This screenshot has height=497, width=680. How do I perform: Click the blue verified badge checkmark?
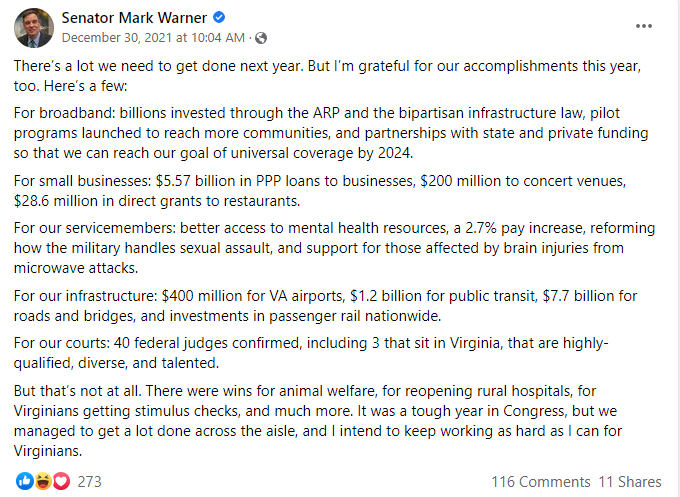pyautogui.click(x=220, y=17)
